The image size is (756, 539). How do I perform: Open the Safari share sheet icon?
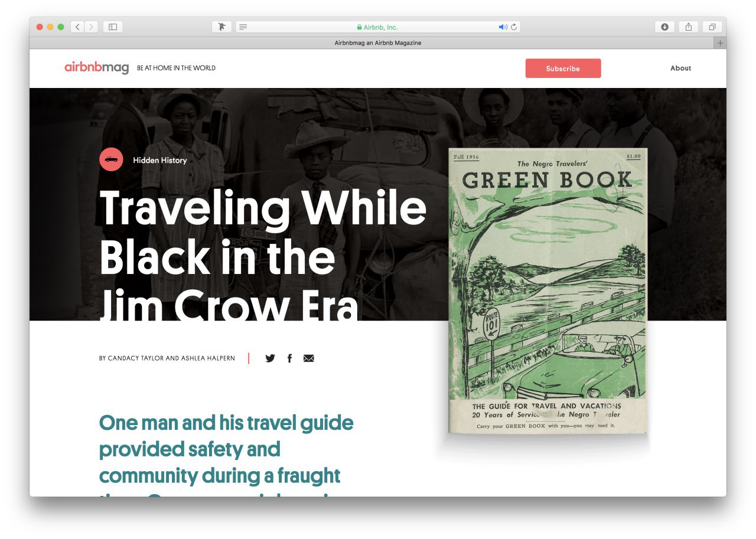(688, 27)
